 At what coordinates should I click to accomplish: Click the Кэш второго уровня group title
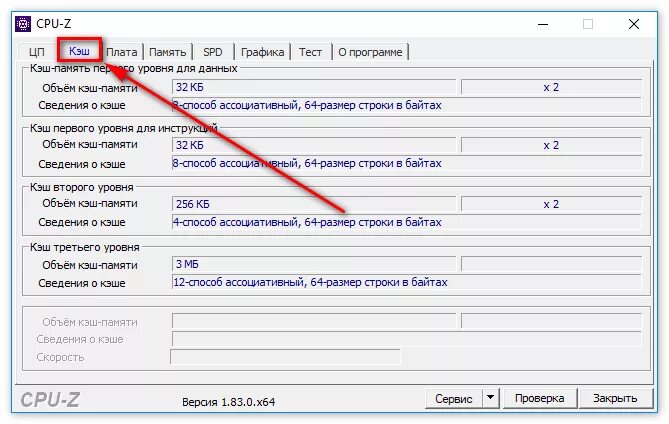tap(81, 187)
